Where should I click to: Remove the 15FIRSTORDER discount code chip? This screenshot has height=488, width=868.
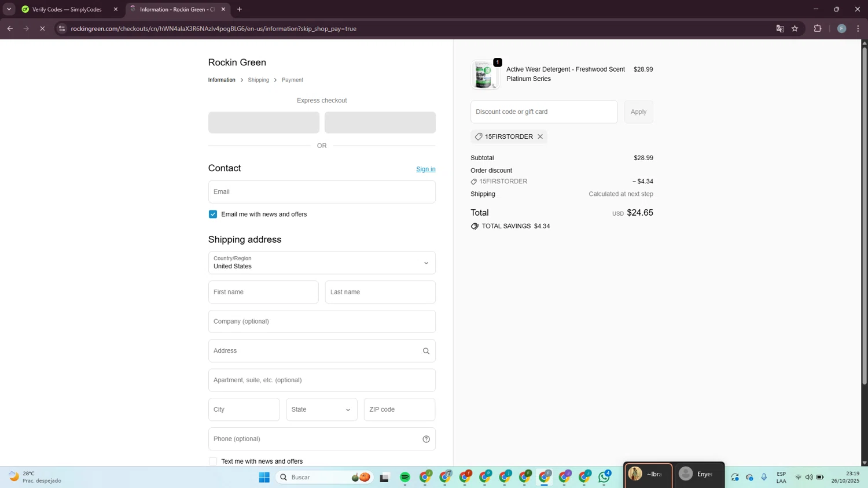point(540,136)
